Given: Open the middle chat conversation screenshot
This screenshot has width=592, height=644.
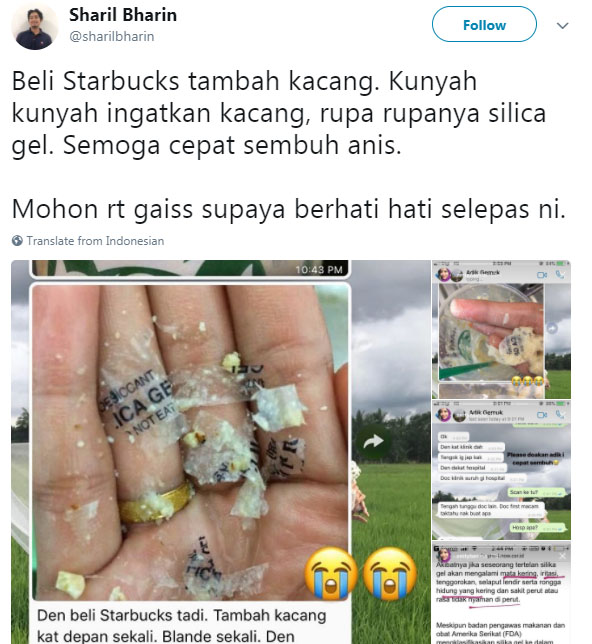Looking at the screenshot, I should (501, 470).
